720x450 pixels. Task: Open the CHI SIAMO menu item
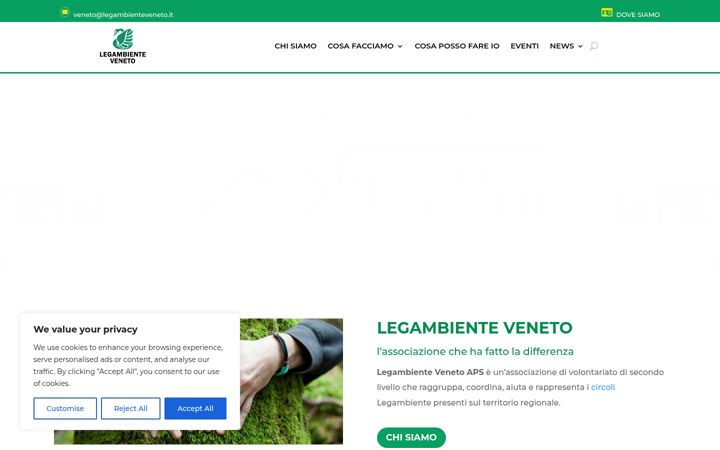295,46
